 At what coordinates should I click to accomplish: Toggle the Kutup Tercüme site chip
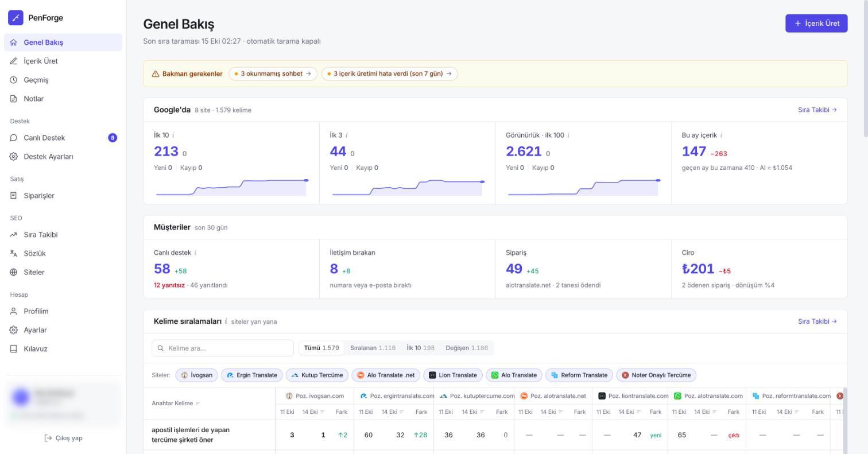tap(317, 375)
